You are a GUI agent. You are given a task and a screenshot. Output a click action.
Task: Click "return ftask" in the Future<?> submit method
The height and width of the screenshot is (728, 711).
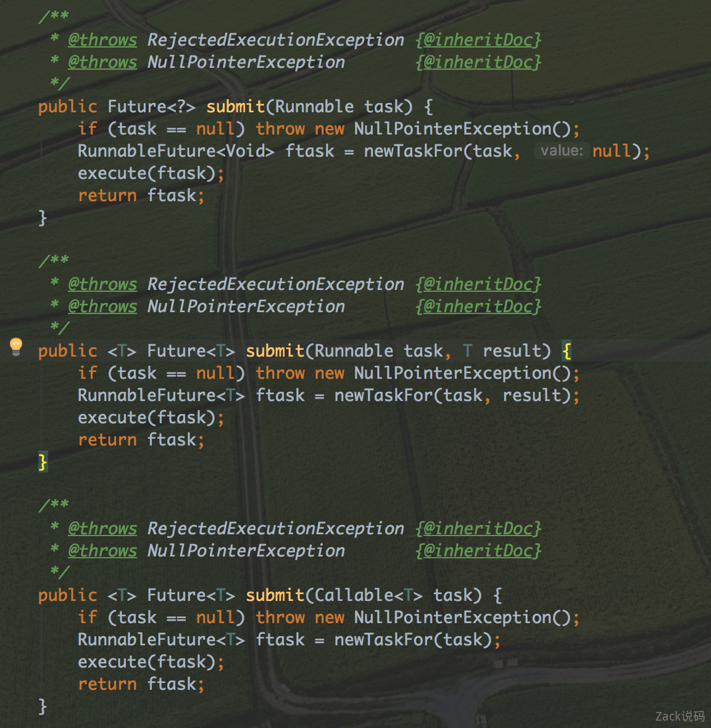coord(141,196)
